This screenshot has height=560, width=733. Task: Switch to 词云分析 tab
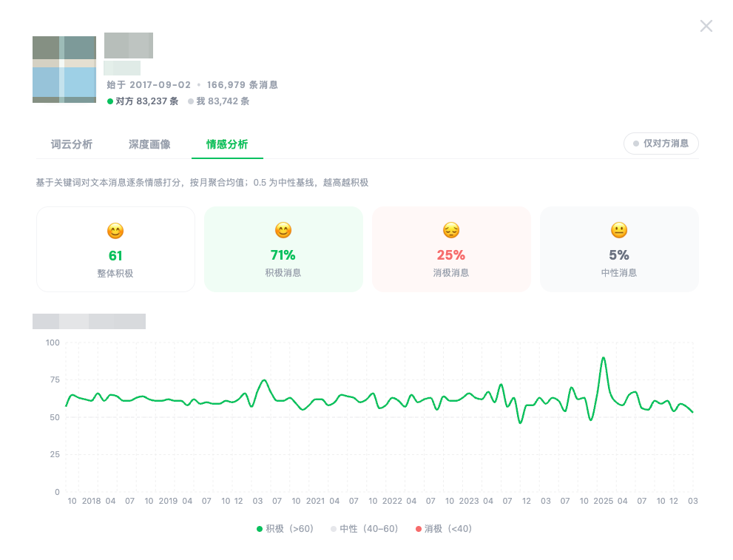tap(72, 144)
